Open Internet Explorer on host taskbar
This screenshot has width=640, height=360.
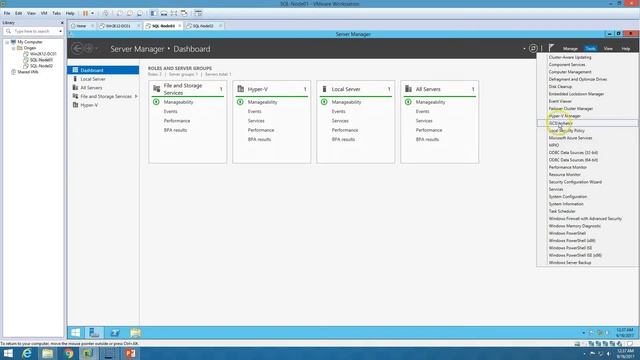point(27,353)
